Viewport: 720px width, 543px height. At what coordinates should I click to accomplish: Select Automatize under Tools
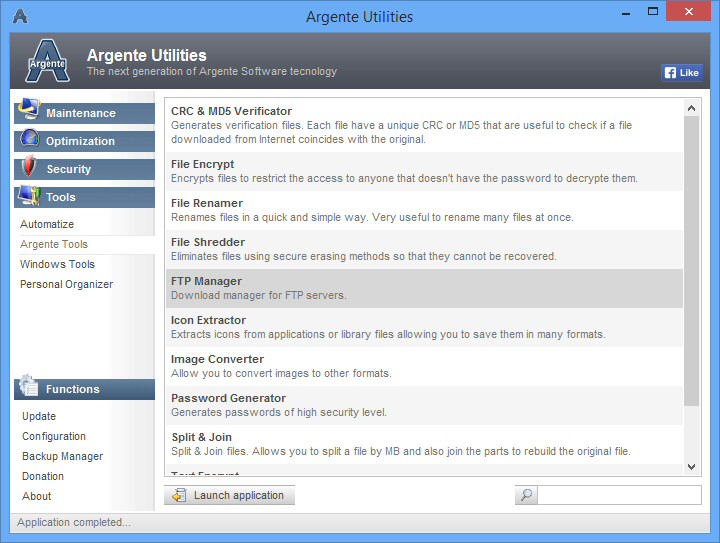[x=47, y=224]
